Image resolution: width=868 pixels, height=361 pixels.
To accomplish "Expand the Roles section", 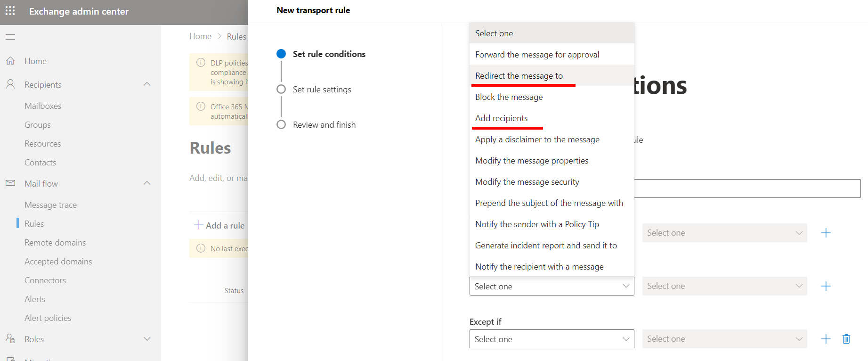I will click(147, 339).
